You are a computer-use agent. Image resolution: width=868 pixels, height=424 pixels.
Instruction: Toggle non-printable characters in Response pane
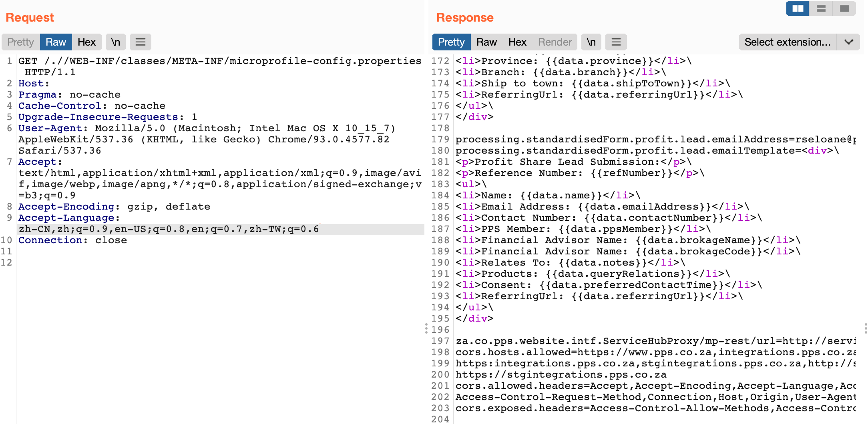click(591, 42)
